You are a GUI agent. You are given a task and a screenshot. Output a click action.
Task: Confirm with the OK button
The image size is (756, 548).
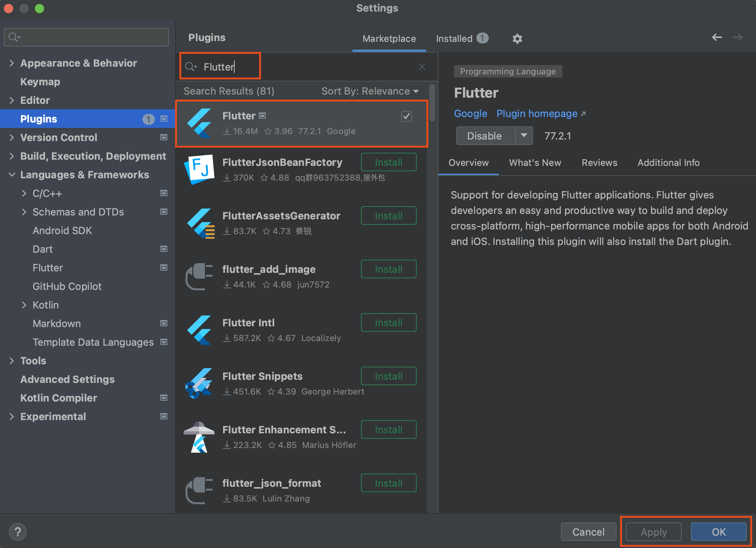(x=719, y=532)
